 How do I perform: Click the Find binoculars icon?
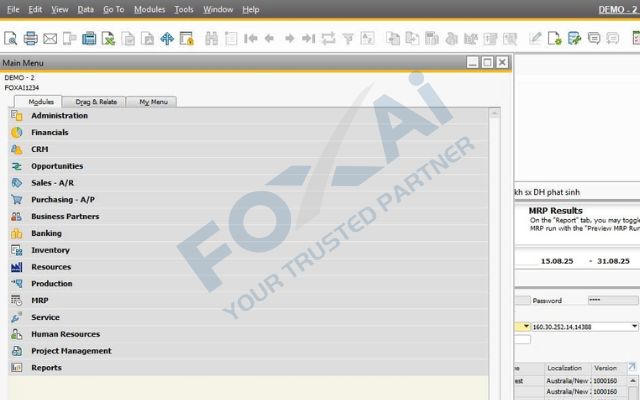point(211,39)
